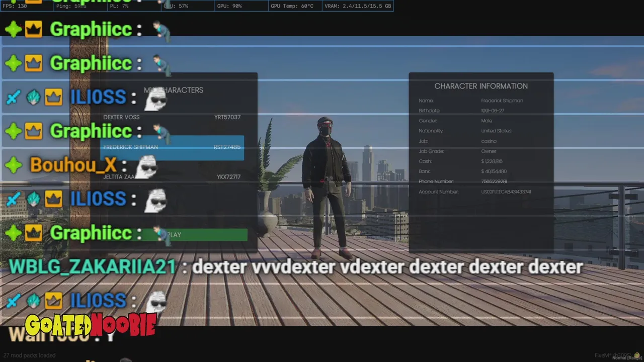Click the bank balance $ 40,154,480
Image resolution: width=644 pixels, height=362 pixels.
coord(494,171)
